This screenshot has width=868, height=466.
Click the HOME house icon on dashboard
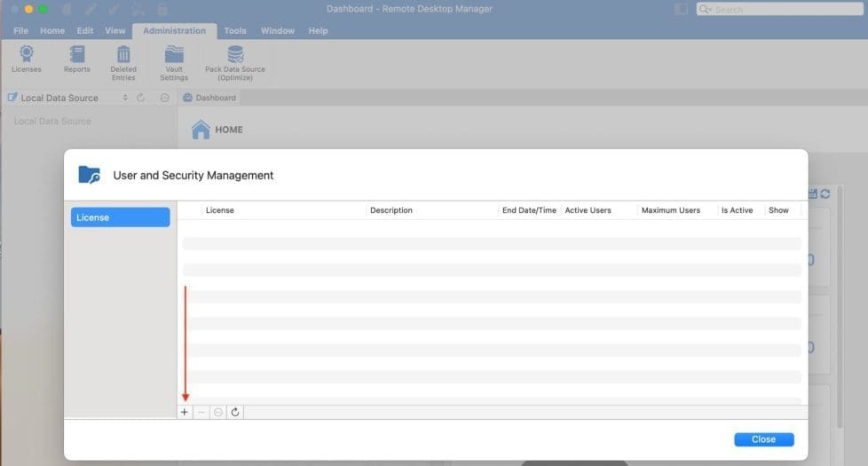tap(201, 130)
